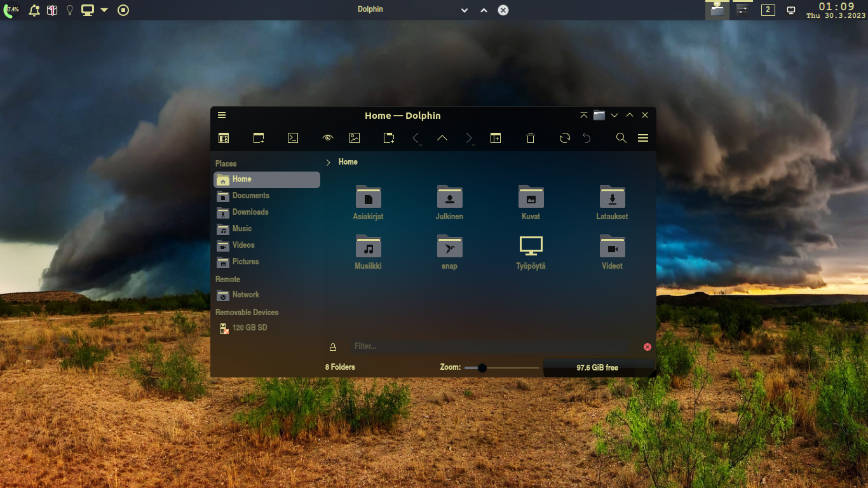
Task: Reload the folder with refresh icon
Action: tap(565, 138)
